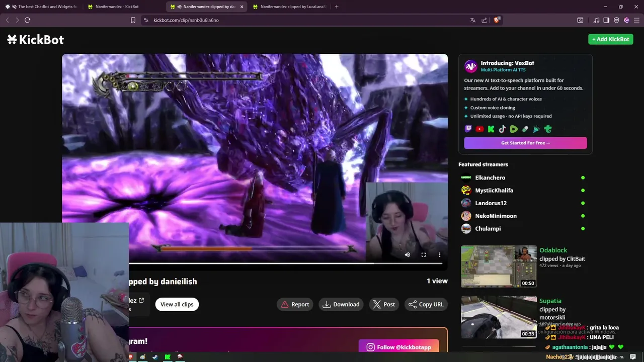Click the '+ Add KickBot' button
This screenshot has height=362, width=644.
(x=610, y=39)
